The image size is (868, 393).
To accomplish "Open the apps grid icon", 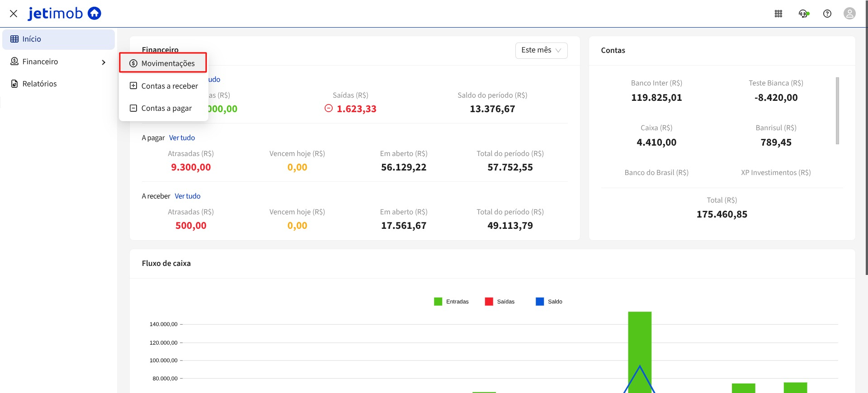I will pyautogui.click(x=778, y=14).
